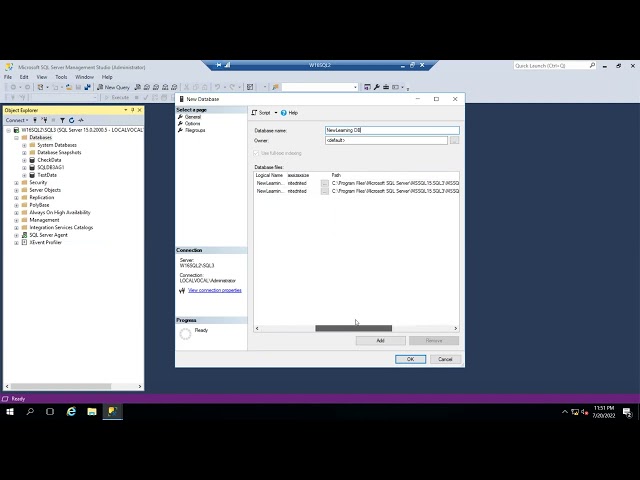Click the pin icon on W16SQL2 connection bar

point(219,65)
